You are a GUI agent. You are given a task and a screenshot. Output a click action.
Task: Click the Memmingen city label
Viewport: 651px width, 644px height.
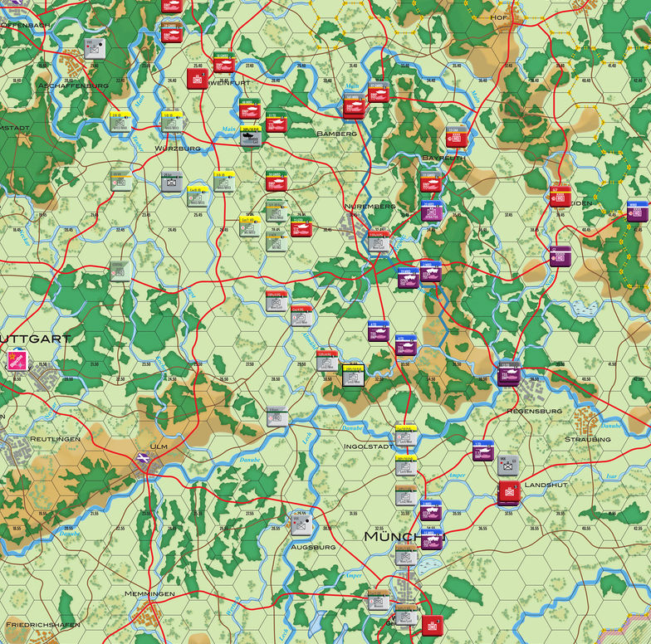(x=149, y=594)
